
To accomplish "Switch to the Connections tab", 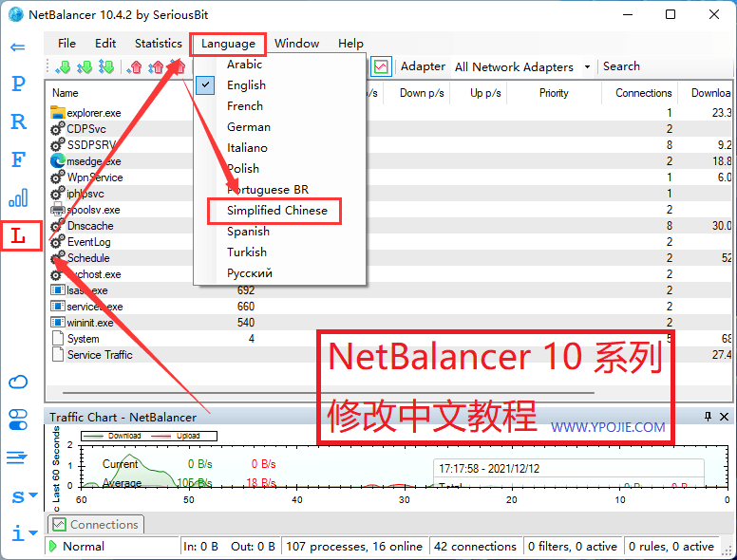I will tap(96, 524).
